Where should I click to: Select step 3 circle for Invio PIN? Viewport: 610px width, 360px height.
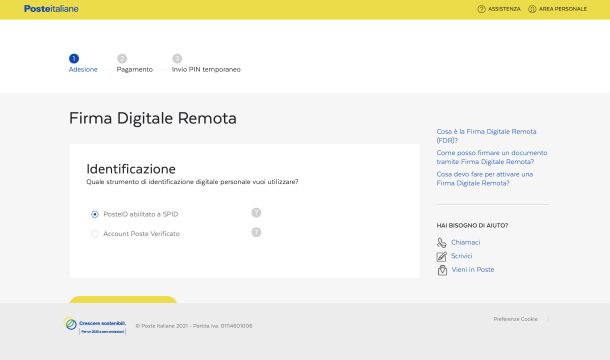click(177, 58)
